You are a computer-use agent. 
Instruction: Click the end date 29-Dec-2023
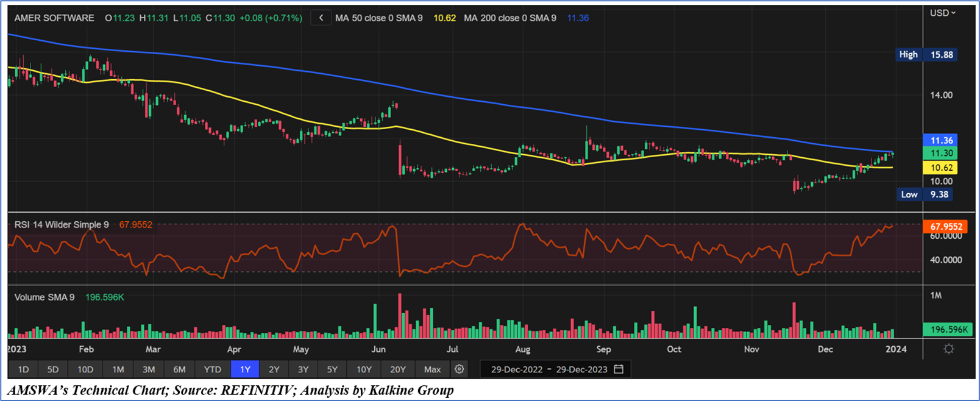click(581, 369)
